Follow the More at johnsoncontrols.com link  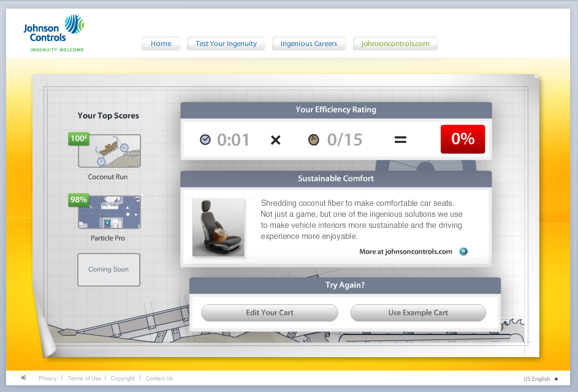(406, 251)
